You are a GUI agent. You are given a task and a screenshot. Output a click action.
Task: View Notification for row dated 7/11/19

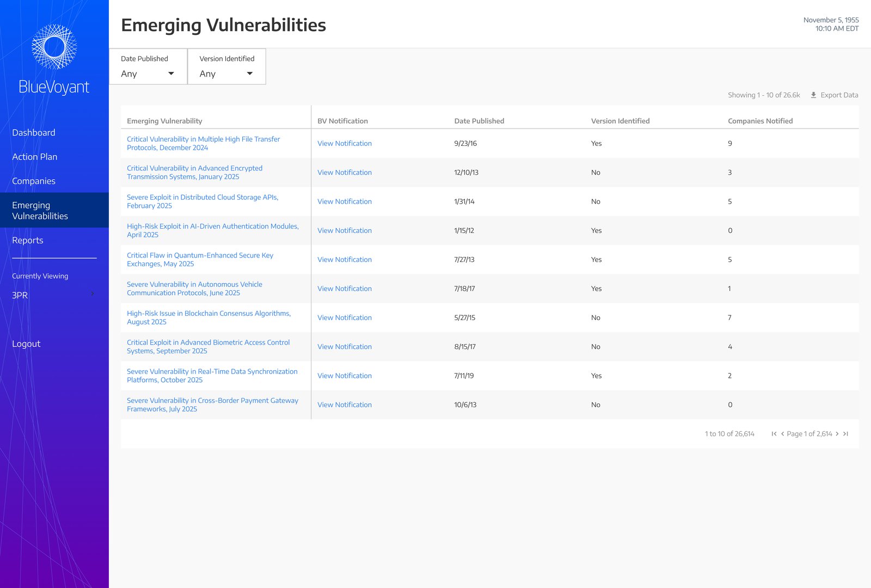point(345,376)
